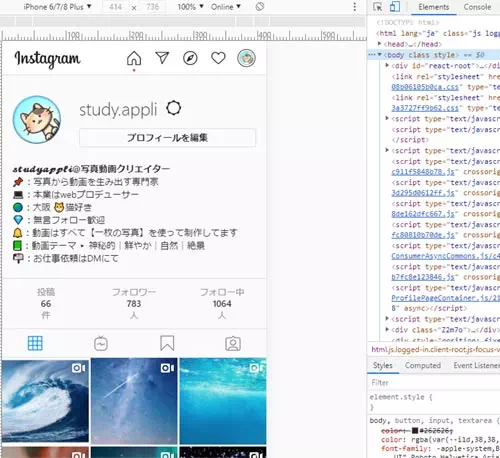500x458 pixels.
Task: Open the 08b06105b0ca.css link
Action: (425, 87)
